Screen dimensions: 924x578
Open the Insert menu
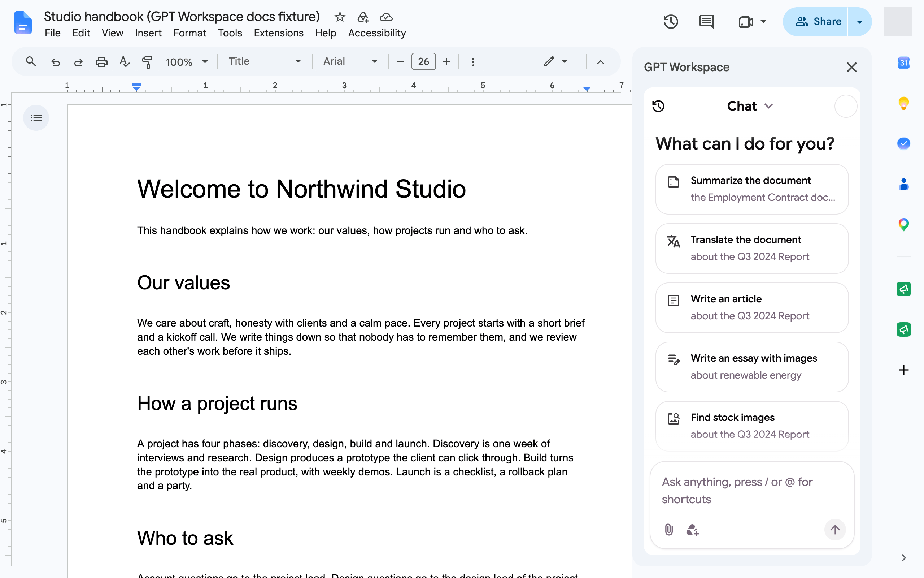pos(148,33)
